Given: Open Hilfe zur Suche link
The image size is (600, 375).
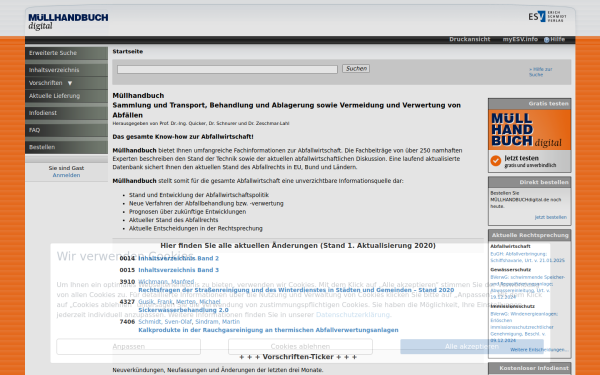Looking at the screenshot, I should (x=540, y=72).
